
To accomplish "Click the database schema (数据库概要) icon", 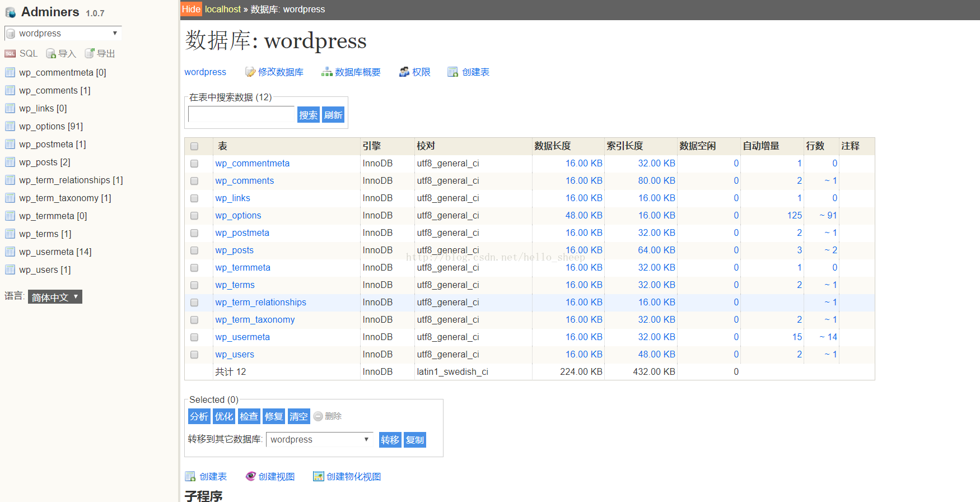I will 327,72.
